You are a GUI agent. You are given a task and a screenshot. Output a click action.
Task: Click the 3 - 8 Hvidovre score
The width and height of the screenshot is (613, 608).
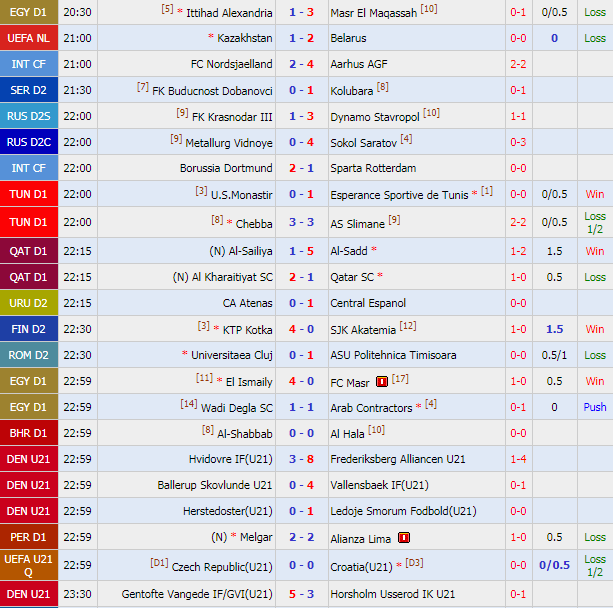tap(301, 459)
